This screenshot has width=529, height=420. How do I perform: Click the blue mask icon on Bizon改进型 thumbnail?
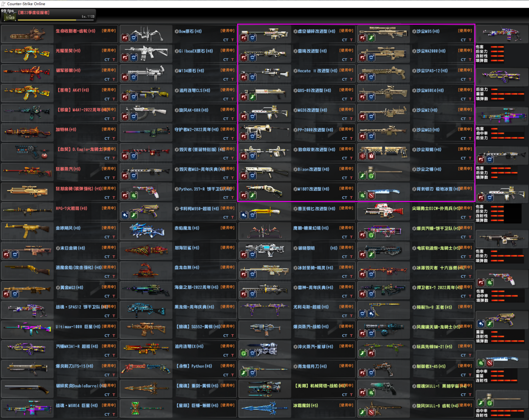point(252,175)
